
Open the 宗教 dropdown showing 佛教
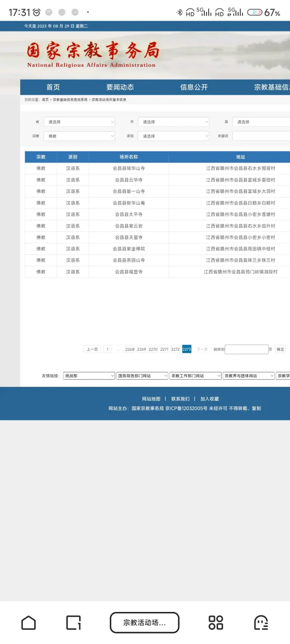[x=79, y=136]
